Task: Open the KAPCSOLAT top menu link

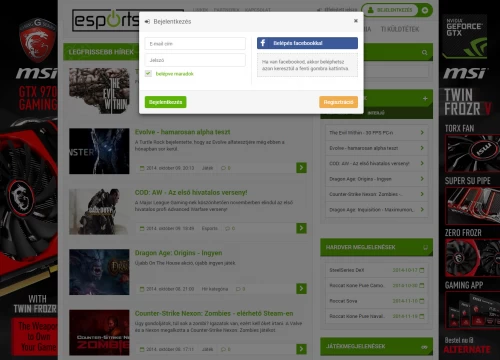Action: [258, 10]
